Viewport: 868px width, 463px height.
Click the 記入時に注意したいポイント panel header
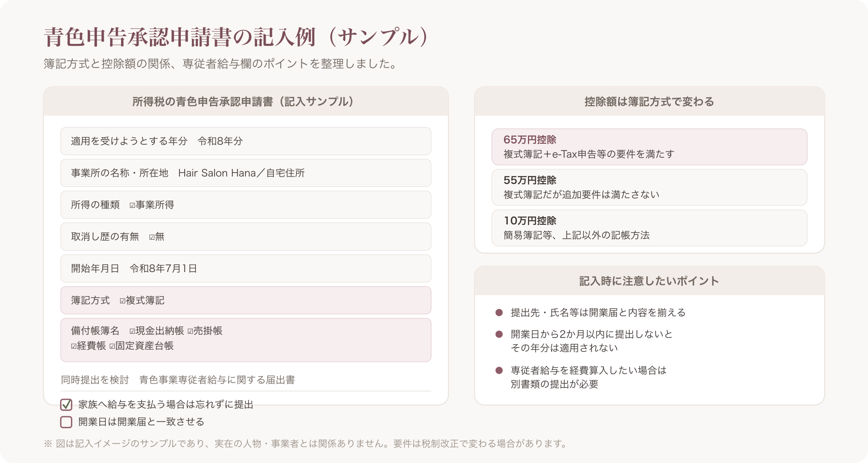point(649,281)
